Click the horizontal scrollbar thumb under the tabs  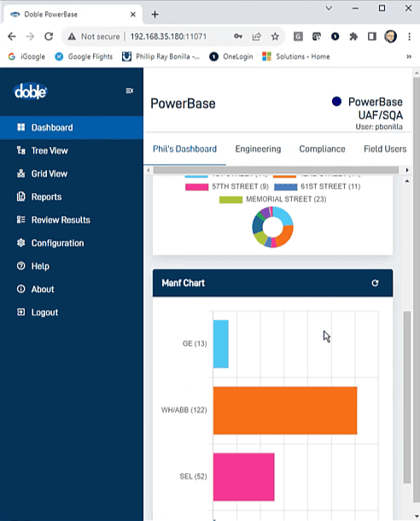coord(276,170)
